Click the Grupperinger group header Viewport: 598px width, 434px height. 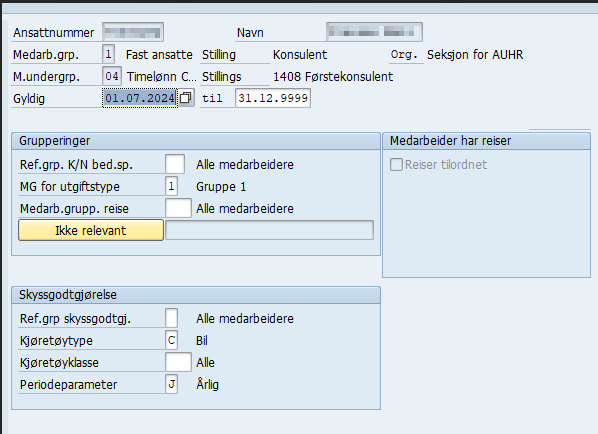click(196, 141)
